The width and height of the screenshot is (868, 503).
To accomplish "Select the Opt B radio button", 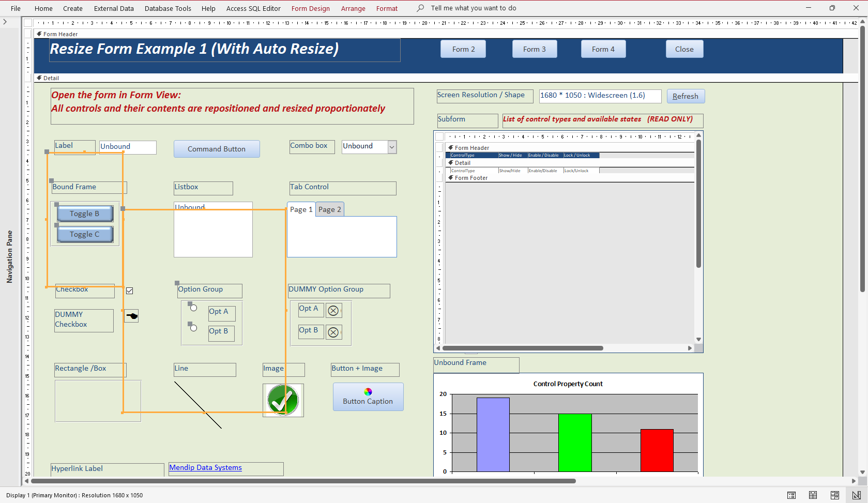I will tap(193, 328).
